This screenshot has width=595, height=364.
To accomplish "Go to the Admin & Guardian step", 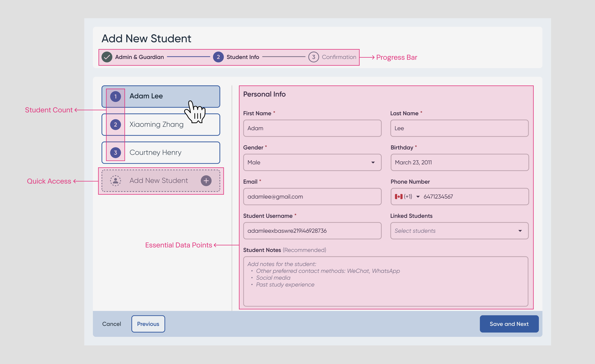I will [x=139, y=57].
